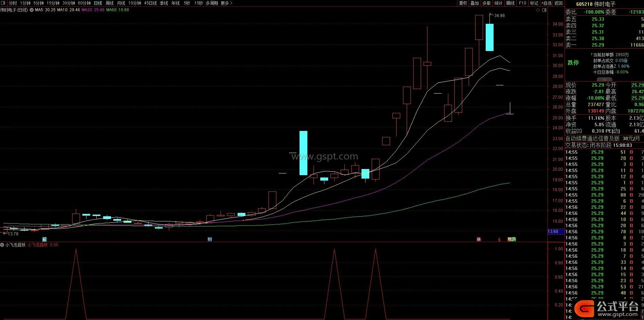644x320 pixels.
Task: Click diamond icon at chart top-right
Action: (538, 10)
